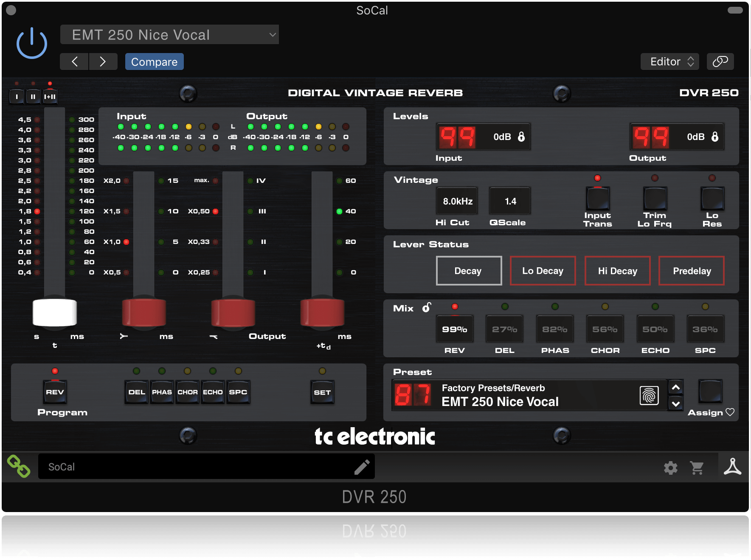Click the up chevron to change preset
The width and height of the screenshot is (751, 560).
pos(675,386)
